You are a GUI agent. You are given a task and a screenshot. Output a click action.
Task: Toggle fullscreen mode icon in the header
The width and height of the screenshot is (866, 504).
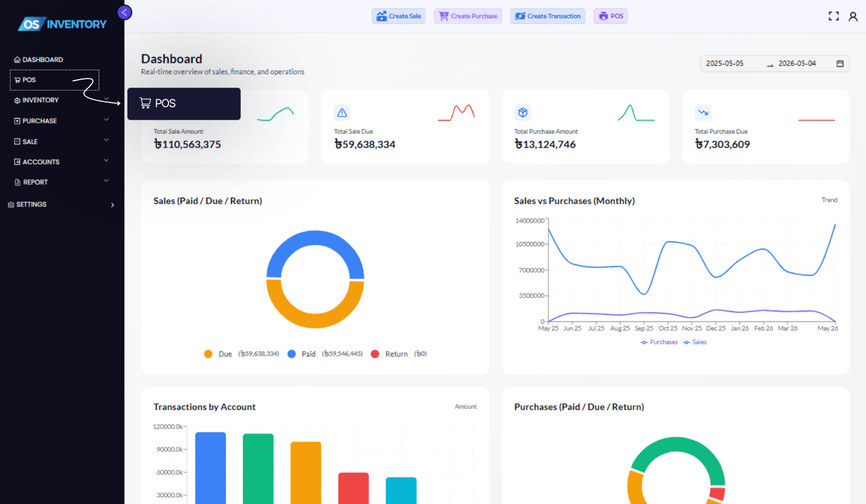pos(834,16)
